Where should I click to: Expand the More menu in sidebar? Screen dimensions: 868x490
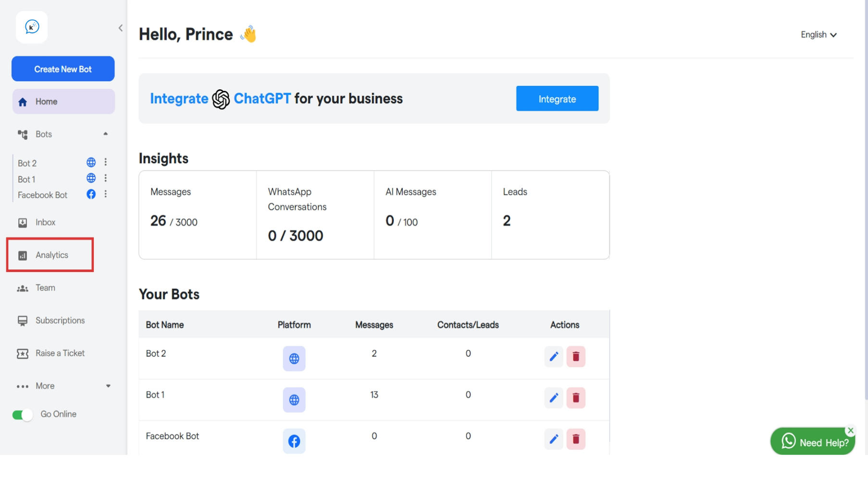[x=108, y=386]
